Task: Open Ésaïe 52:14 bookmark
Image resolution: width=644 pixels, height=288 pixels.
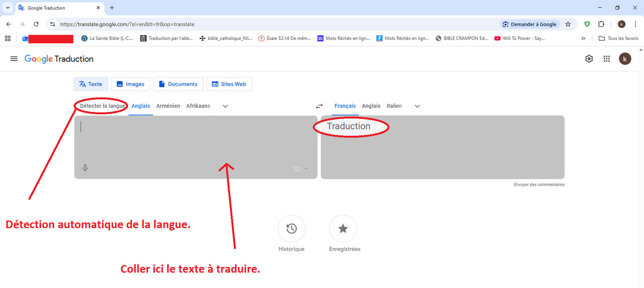Action: pos(285,38)
